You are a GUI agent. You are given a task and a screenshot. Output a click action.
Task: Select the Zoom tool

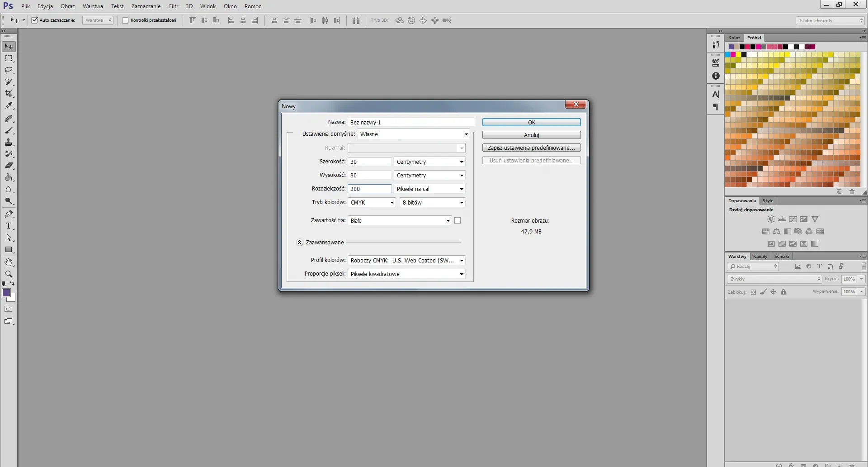9,274
